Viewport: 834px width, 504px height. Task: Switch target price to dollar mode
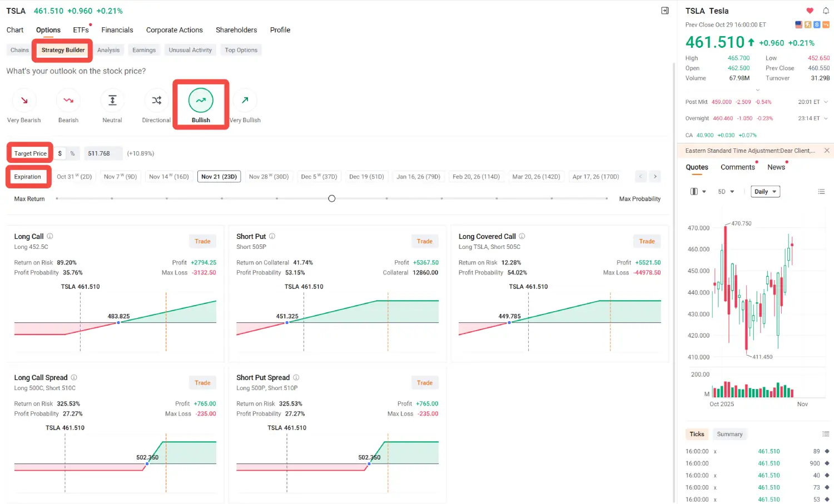[60, 153]
